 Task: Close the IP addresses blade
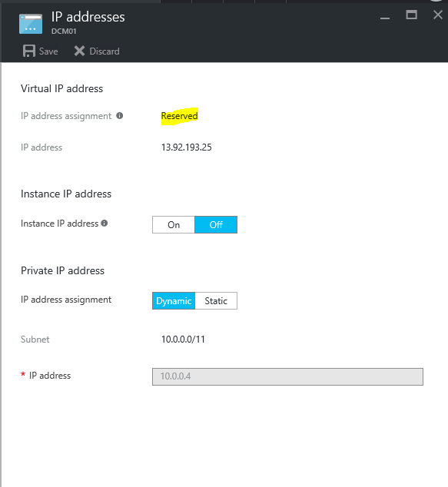click(x=438, y=15)
